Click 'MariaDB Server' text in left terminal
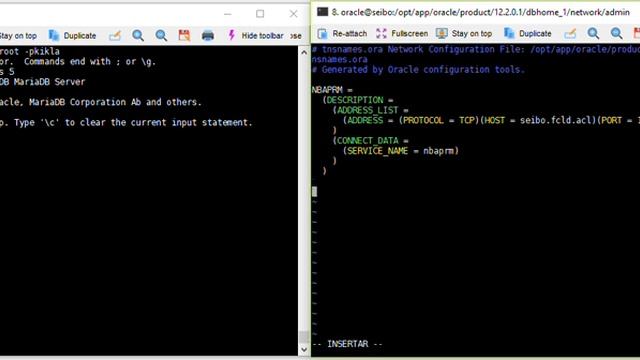Image resolution: width=640 pixels, height=360 pixels. point(49,82)
